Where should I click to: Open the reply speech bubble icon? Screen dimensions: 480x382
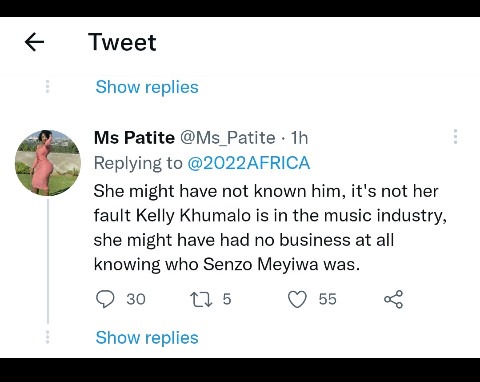(105, 299)
